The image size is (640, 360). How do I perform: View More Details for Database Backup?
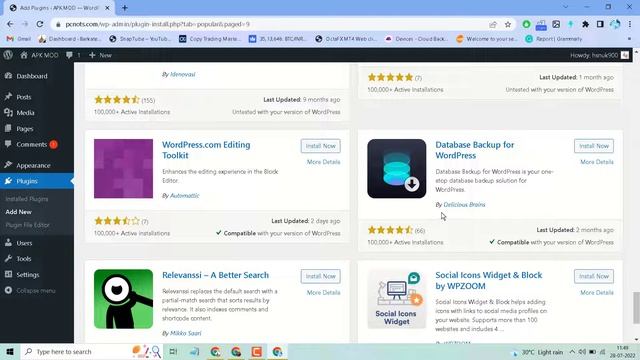(597, 162)
